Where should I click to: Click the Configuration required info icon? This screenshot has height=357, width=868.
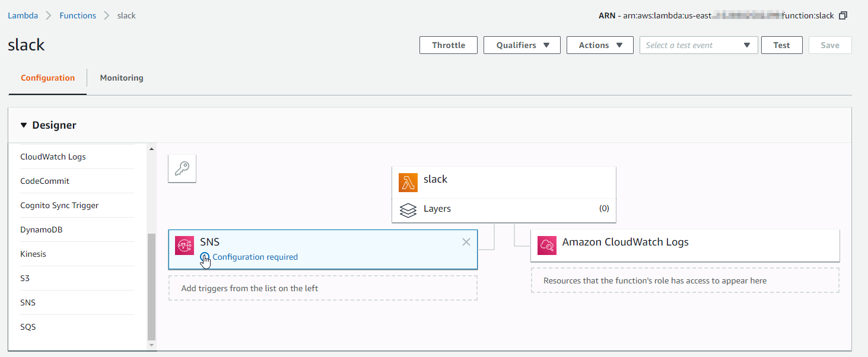[x=205, y=257]
